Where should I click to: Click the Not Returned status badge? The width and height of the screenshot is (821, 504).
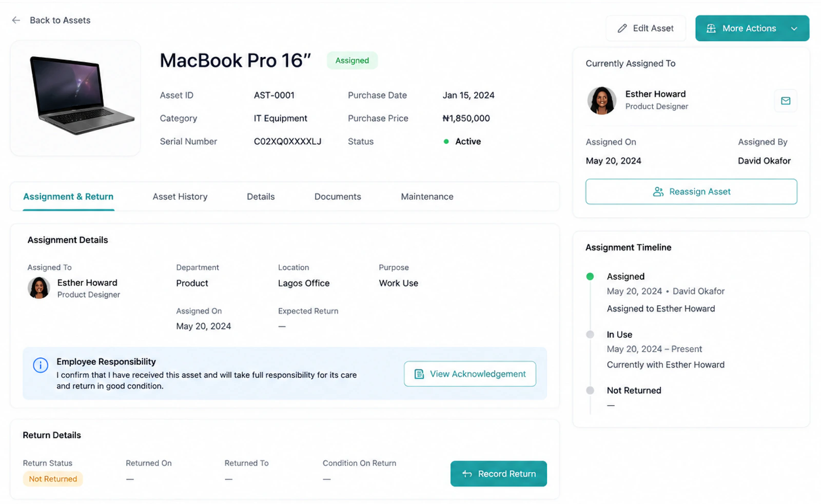[x=53, y=479]
